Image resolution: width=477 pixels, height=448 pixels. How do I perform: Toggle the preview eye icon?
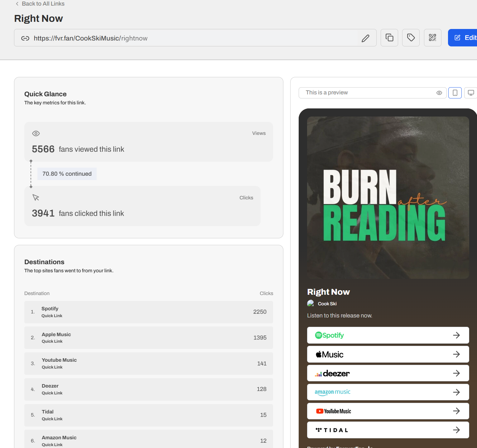439,93
